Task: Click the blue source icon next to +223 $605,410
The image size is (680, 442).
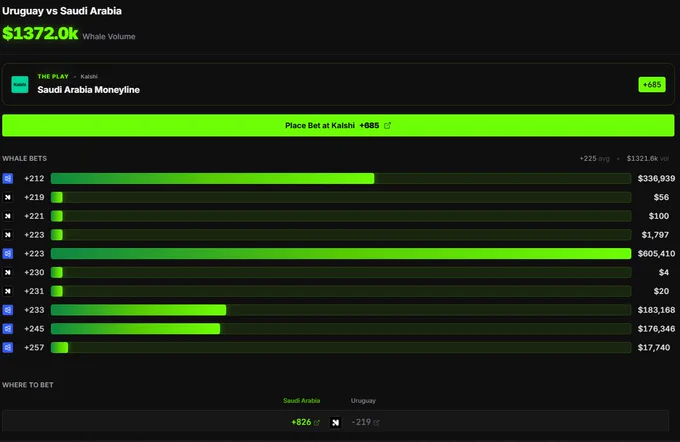Action: click(x=8, y=253)
